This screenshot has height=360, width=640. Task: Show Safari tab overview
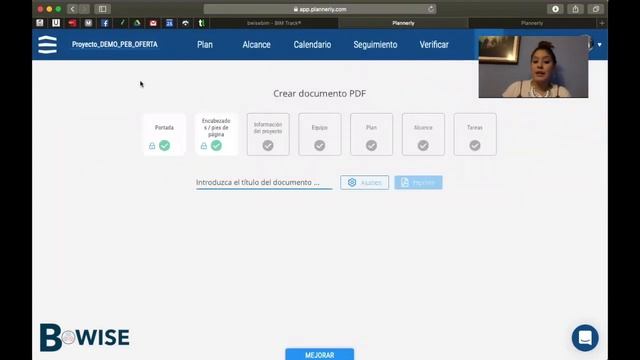coord(596,9)
